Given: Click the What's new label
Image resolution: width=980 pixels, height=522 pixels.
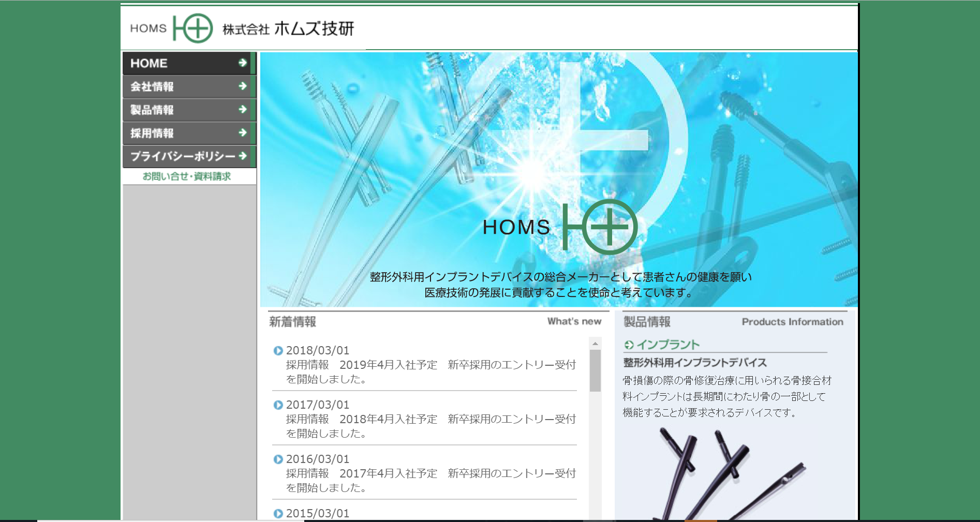Looking at the screenshot, I should [x=574, y=321].
